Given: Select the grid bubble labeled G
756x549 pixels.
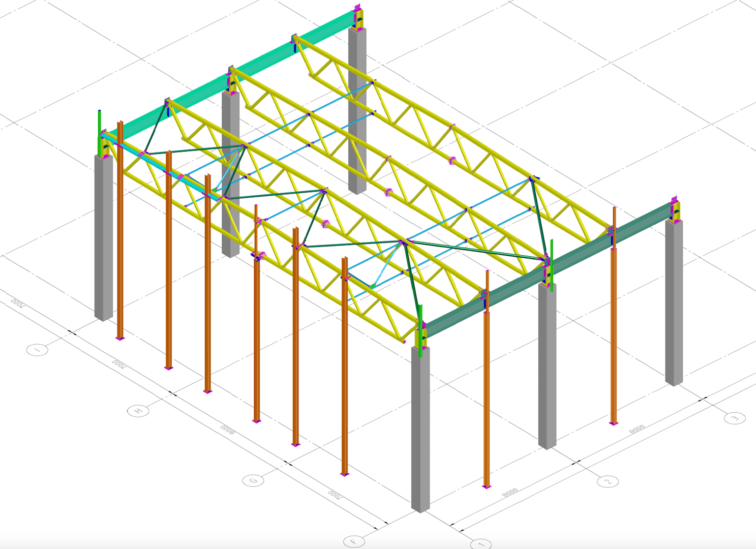Looking at the screenshot, I should point(253,480).
